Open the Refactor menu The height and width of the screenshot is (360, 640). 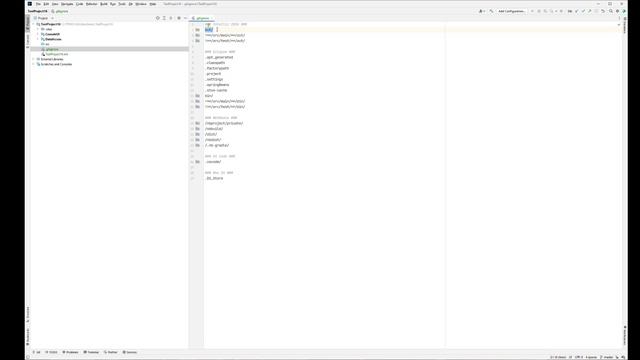coord(91,4)
